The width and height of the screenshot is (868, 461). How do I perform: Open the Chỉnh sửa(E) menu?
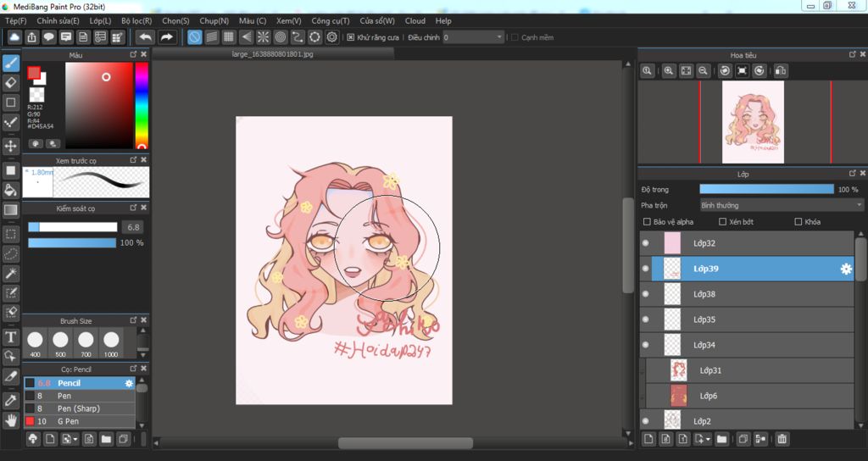point(58,20)
